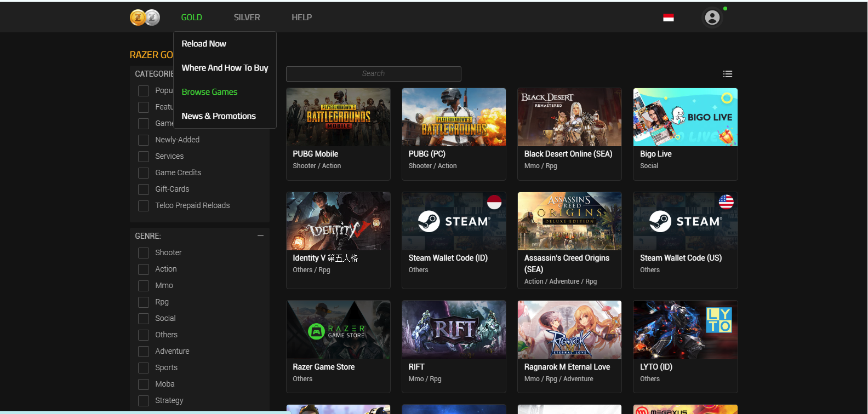
Task: Switch to list view icon
Action: pos(727,74)
